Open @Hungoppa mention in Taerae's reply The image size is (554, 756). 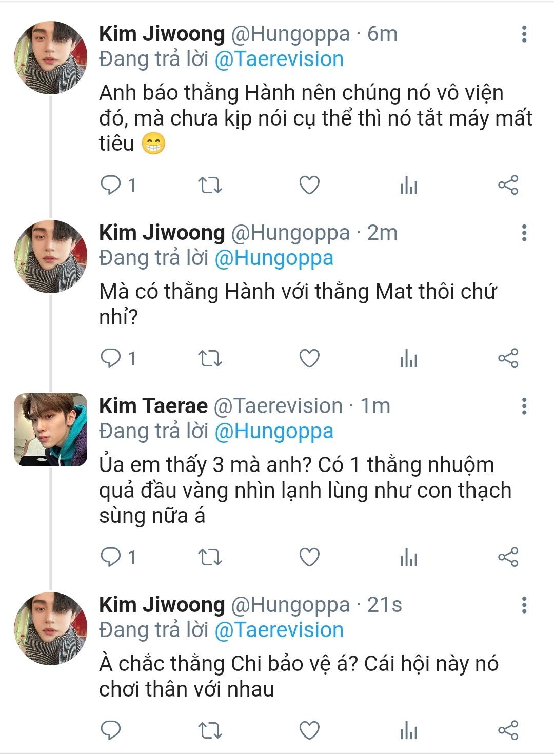coord(274,431)
